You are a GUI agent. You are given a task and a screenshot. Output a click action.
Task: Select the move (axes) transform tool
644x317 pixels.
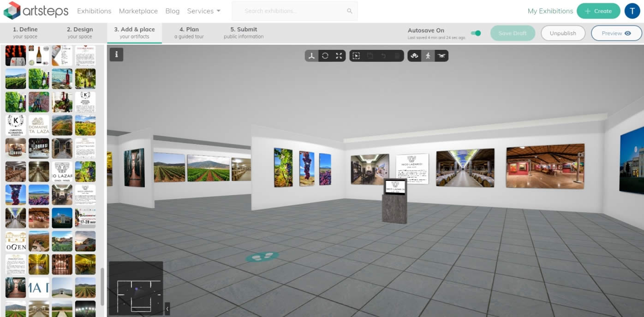[x=312, y=56]
